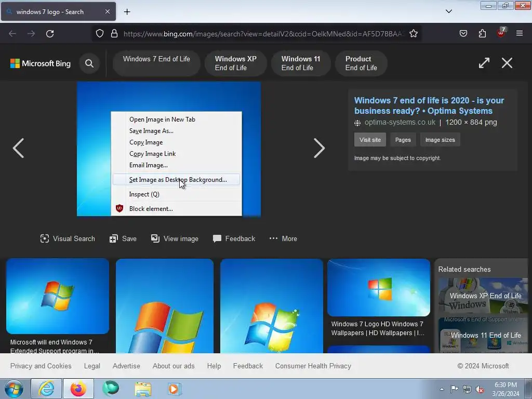Open the Advertise footer link
The height and width of the screenshot is (399, 532).
126,366
